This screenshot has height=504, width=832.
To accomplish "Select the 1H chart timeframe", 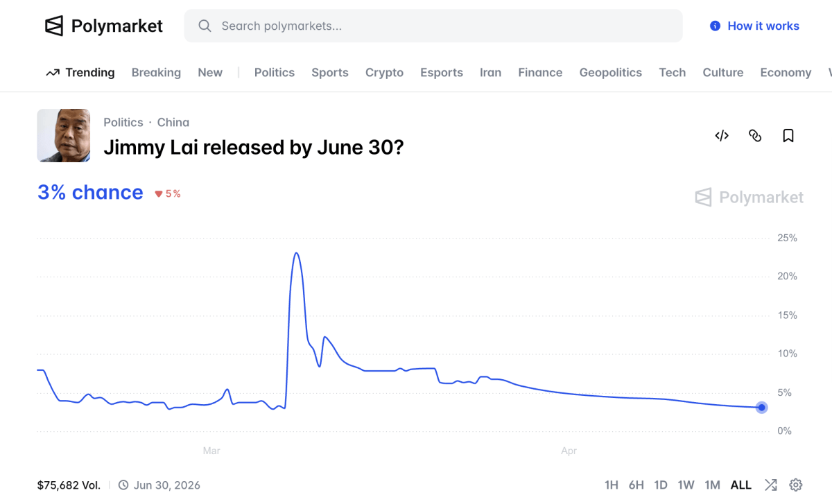I will click(x=611, y=485).
